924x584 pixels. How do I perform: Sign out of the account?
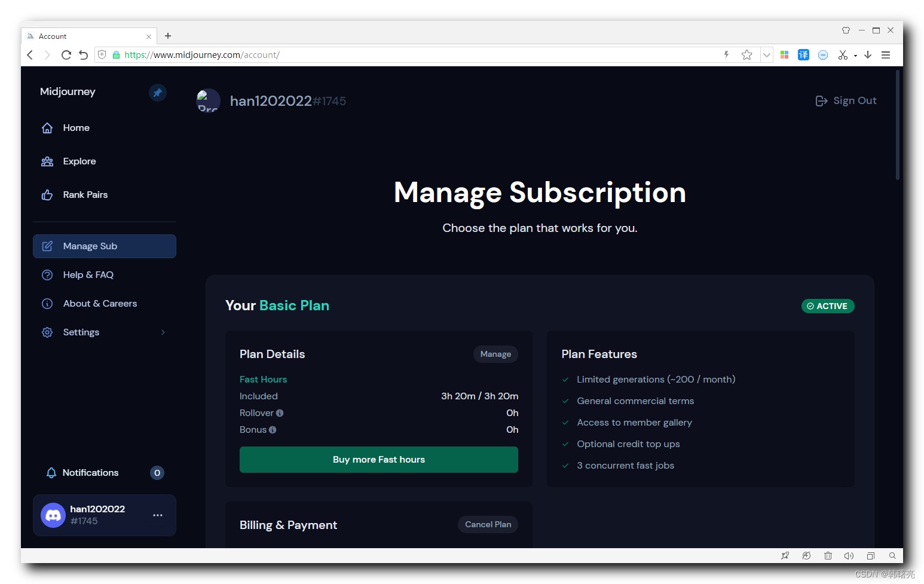846,101
